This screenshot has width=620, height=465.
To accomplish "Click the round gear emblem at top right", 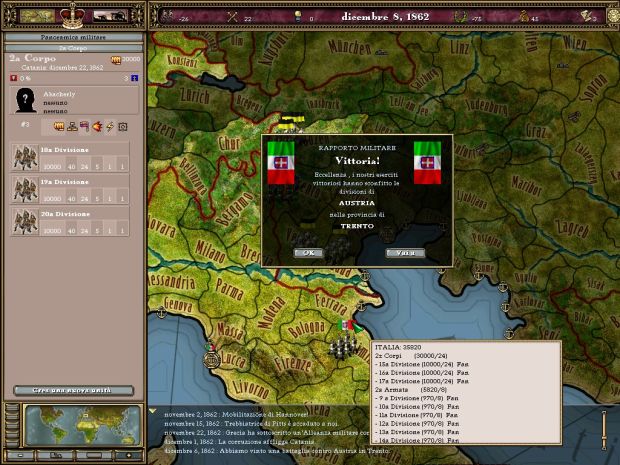I will pos(614,16).
